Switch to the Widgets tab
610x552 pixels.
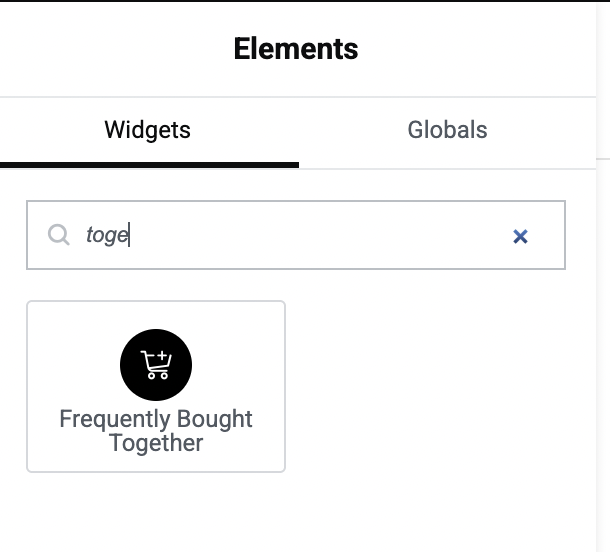pyautogui.click(x=148, y=133)
